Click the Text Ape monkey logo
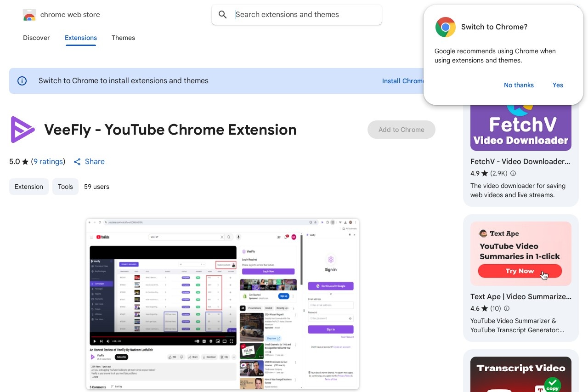588x392 pixels. (483, 233)
